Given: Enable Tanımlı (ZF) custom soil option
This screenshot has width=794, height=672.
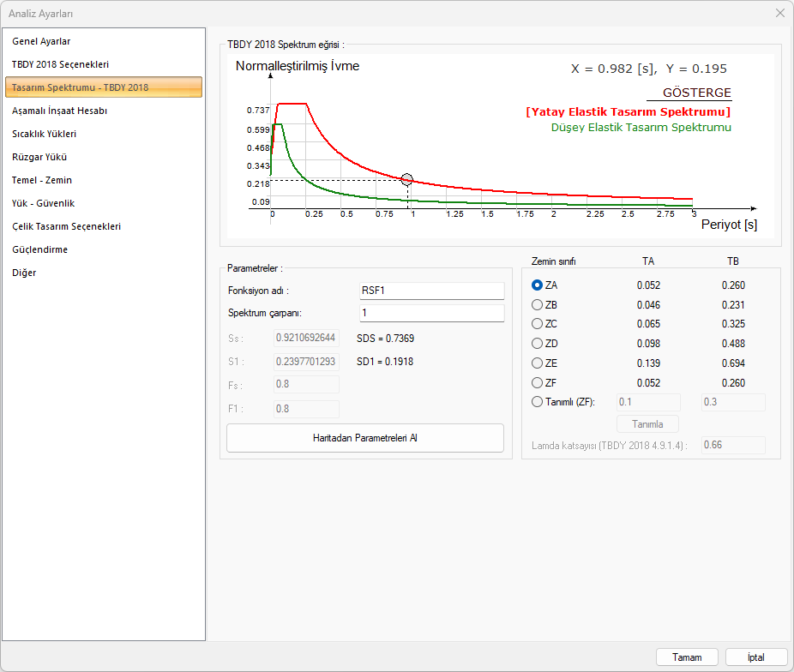Looking at the screenshot, I should [x=538, y=402].
